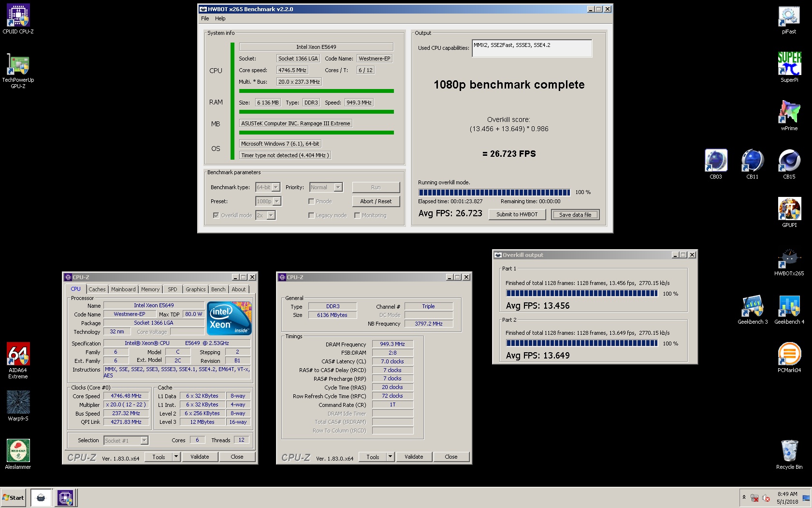Click Submit to HWBOT button
812x508 pixels.
(x=517, y=214)
